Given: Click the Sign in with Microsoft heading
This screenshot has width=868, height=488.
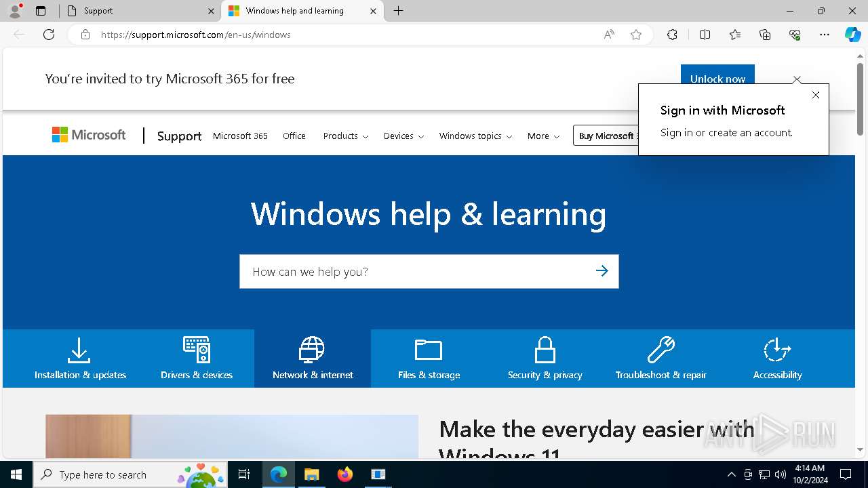Looking at the screenshot, I should click(722, 110).
